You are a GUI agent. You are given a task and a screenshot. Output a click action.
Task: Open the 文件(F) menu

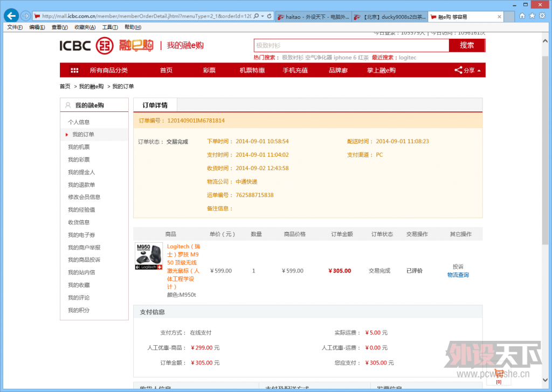pos(15,27)
